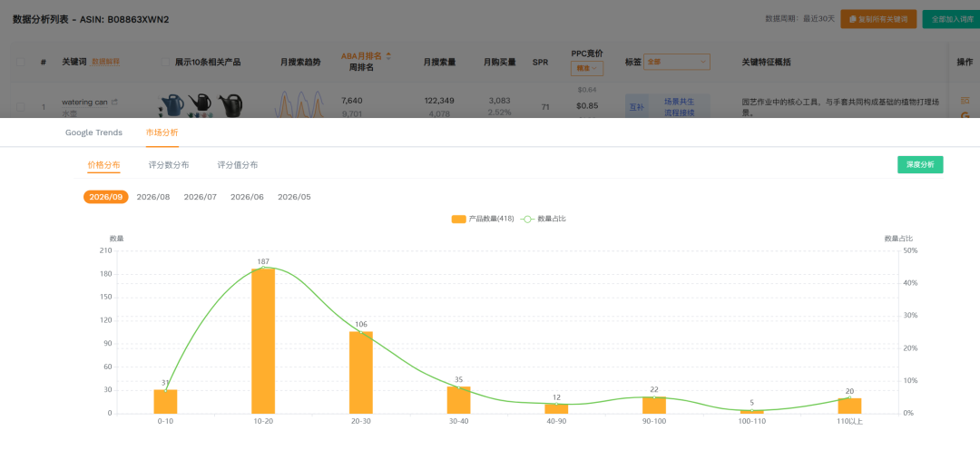This screenshot has height=450, width=980.
Task: Click the watering can keyword text
Action: coord(84,102)
